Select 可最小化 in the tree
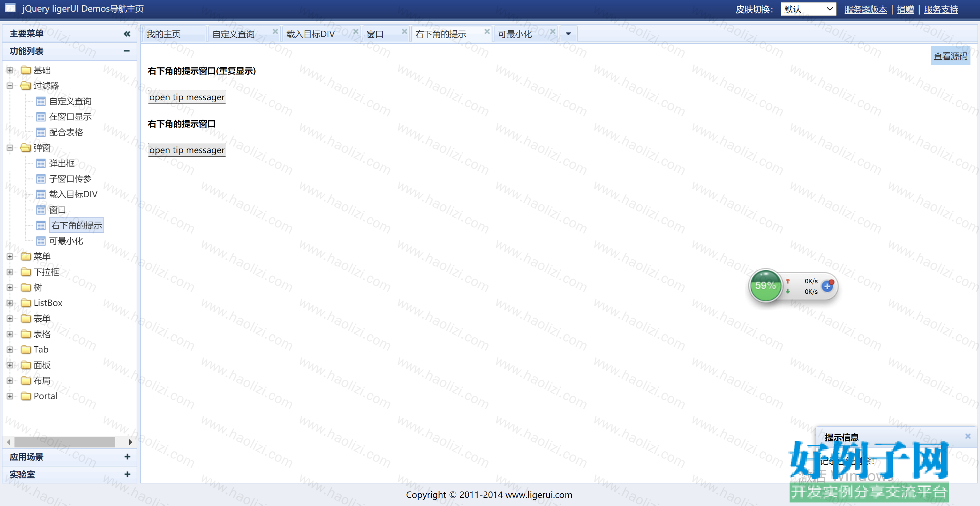Image resolution: width=980 pixels, height=506 pixels. (x=66, y=241)
